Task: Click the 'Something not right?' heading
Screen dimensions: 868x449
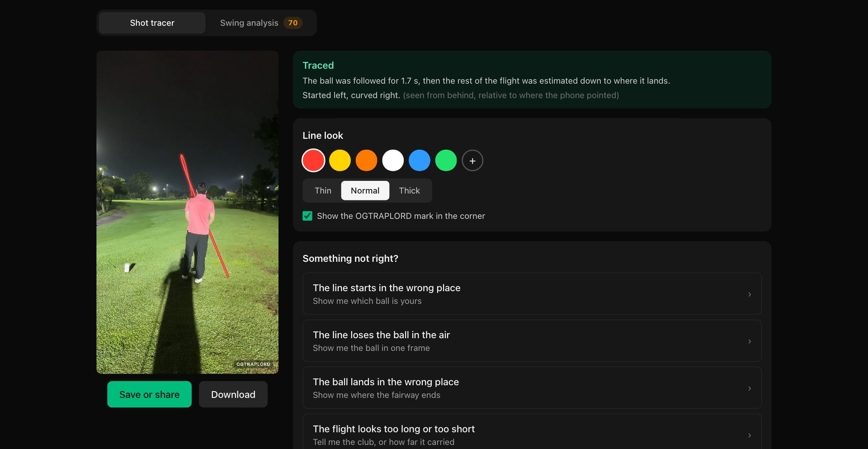Action: [350, 259]
